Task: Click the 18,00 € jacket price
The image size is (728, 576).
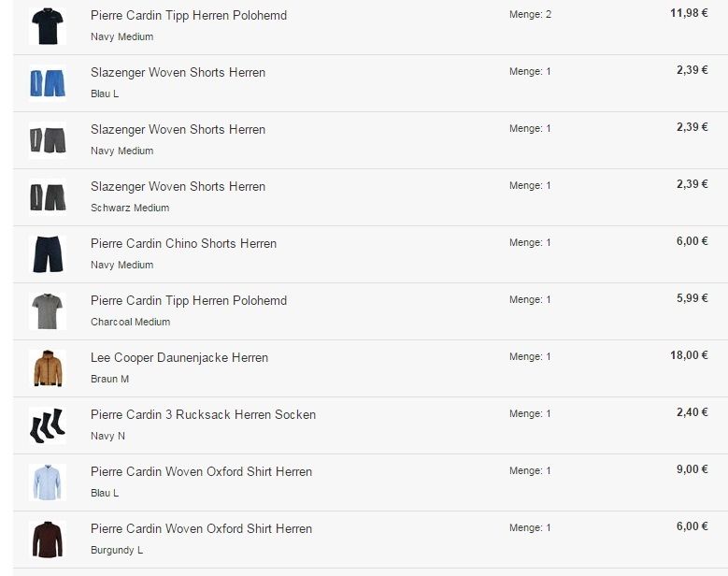Action: (x=690, y=355)
